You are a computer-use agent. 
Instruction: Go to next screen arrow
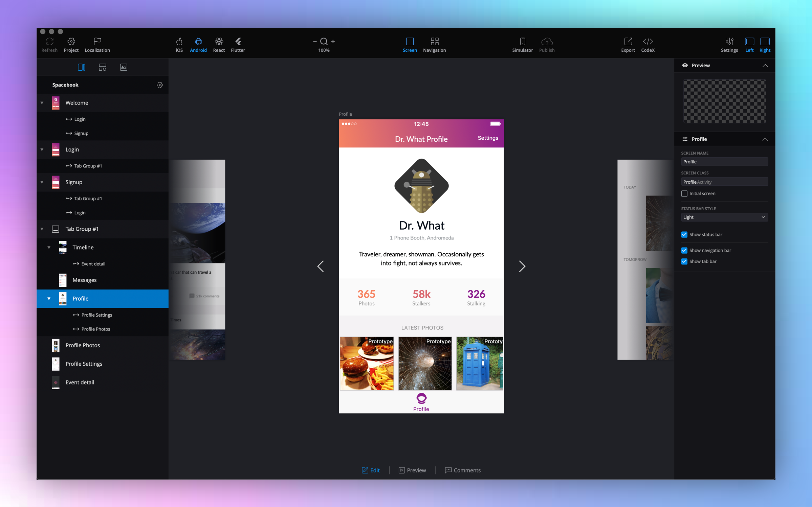[522, 267]
